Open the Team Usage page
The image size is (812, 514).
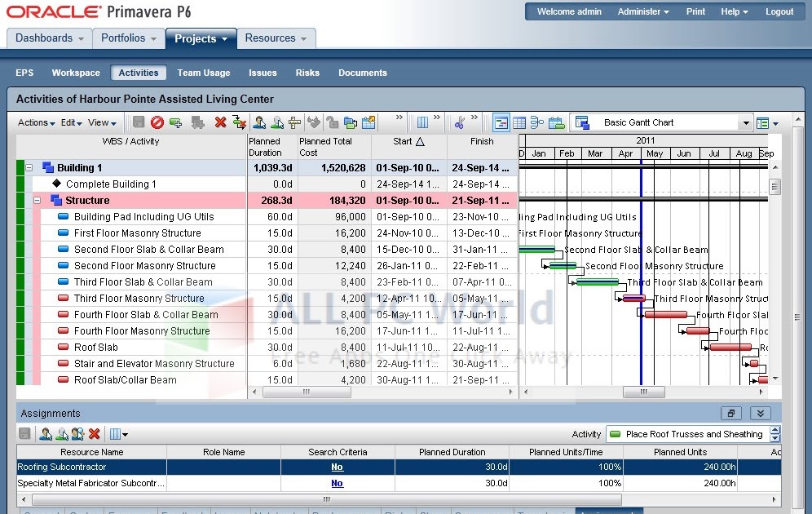pos(204,73)
